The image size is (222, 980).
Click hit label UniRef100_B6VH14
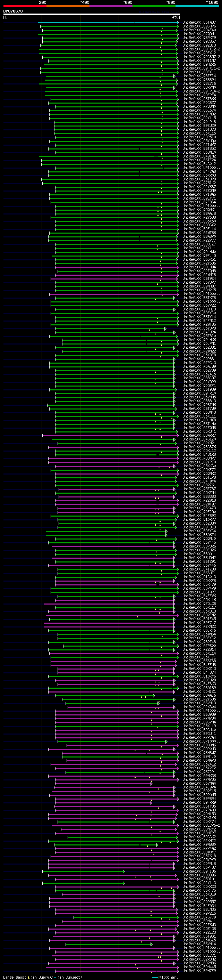pos(199,944)
